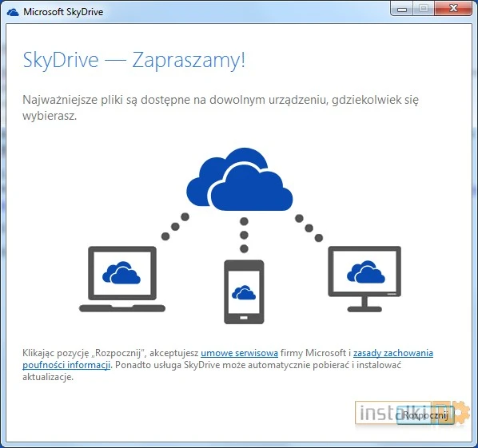Click the smartphone illustration with cloud
This screenshot has height=448, width=478.
click(x=244, y=291)
